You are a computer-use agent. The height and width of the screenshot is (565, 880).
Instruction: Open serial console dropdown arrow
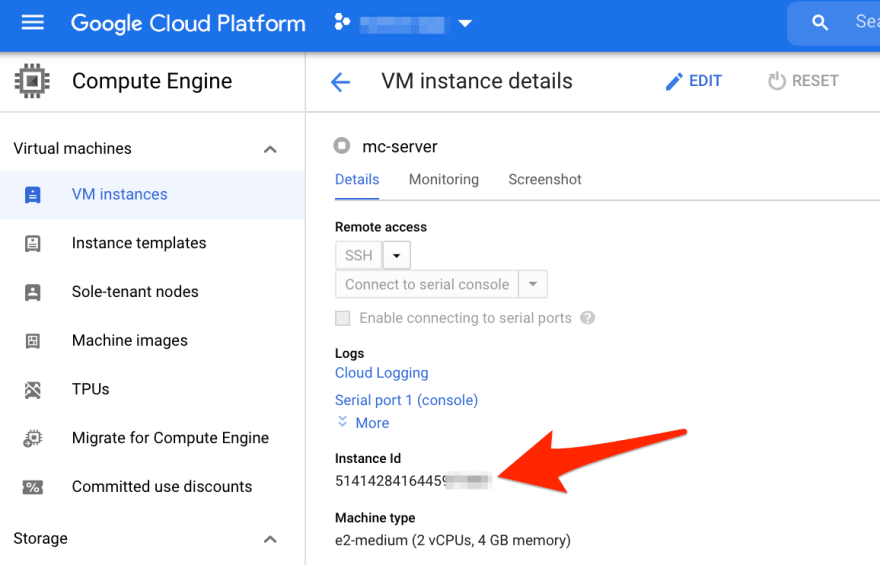tap(533, 284)
